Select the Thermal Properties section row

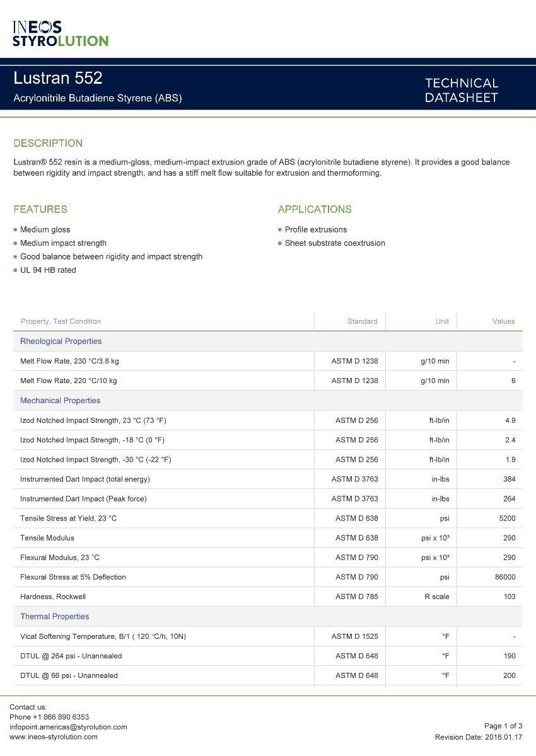click(54, 616)
